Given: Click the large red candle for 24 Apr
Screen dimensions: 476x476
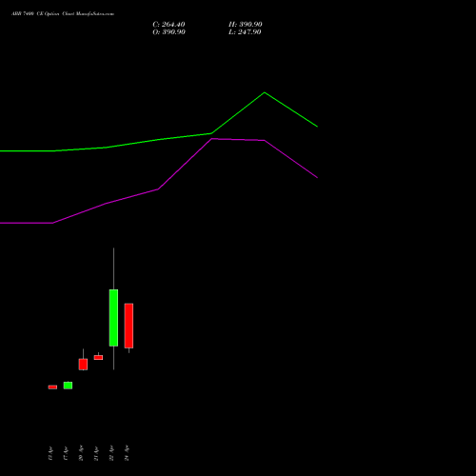Looking at the screenshot, I should click(x=129, y=326).
